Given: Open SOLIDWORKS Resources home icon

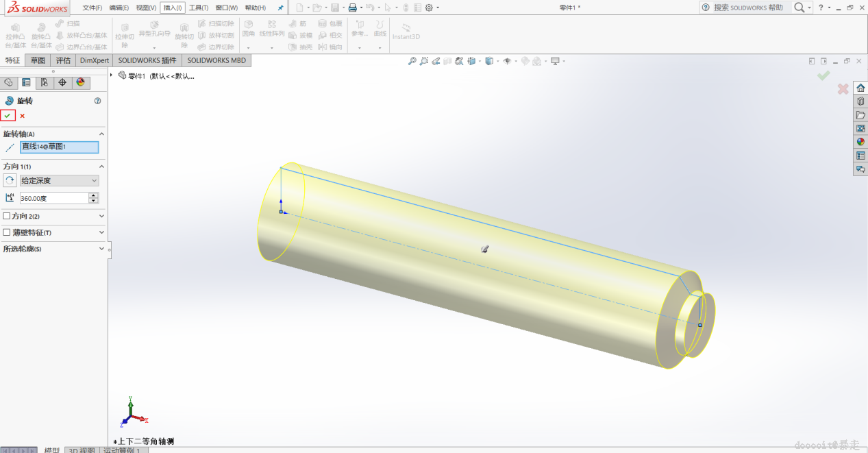Looking at the screenshot, I should tap(860, 88).
